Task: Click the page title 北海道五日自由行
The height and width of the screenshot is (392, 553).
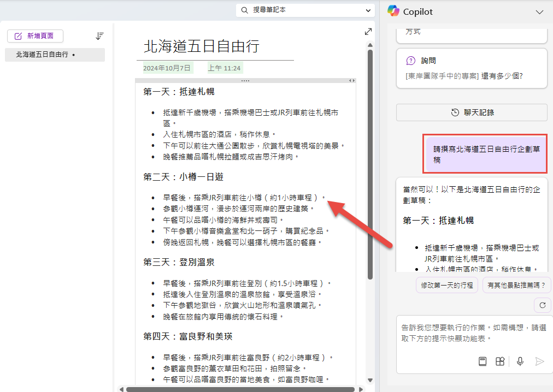Action: pyautogui.click(x=202, y=46)
